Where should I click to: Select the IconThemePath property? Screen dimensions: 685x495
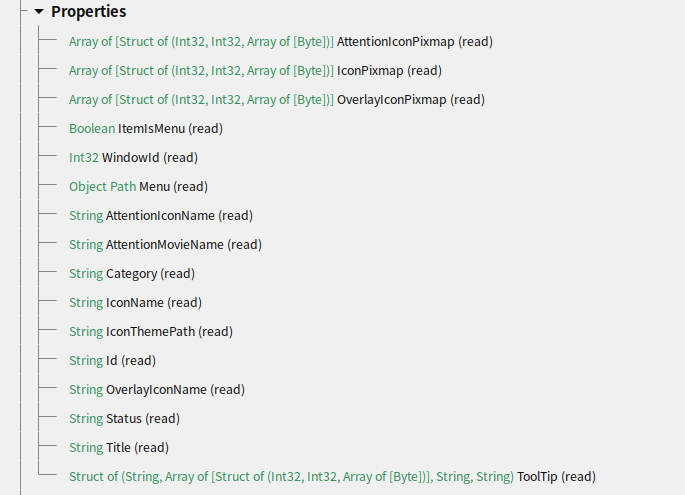click(150, 332)
